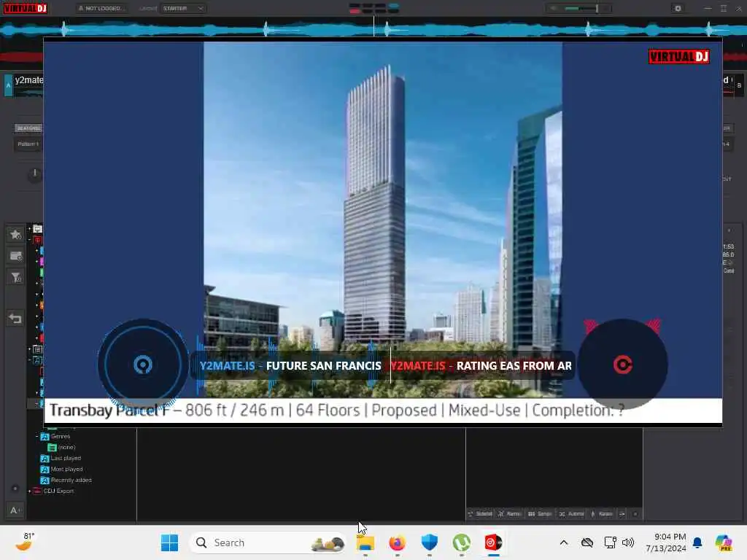Open the Karaoke tab
The image size is (747, 560).
[x=602, y=514]
